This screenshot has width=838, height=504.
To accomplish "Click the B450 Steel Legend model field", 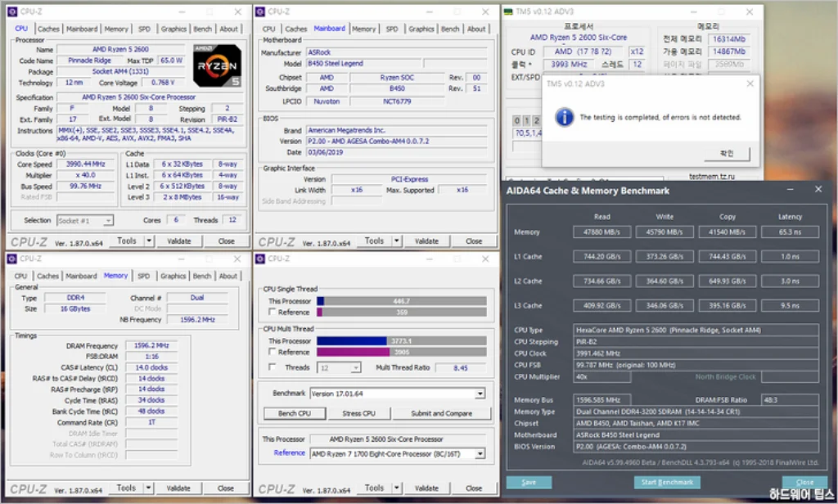I will click(x=363, y=63).
